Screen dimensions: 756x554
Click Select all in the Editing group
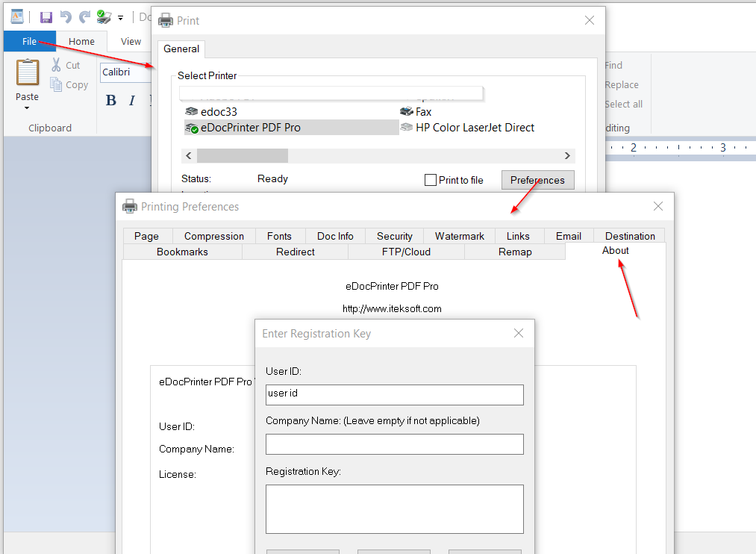[623, 104]
